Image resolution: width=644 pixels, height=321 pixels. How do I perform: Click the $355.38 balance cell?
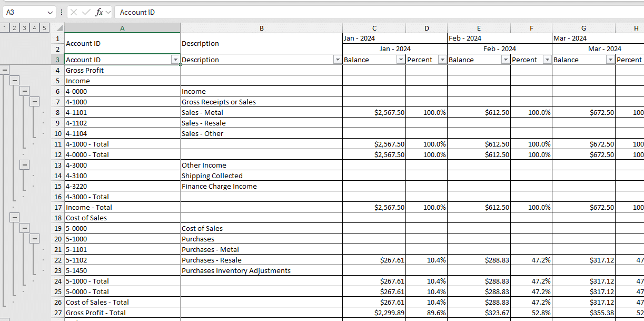(583, 313)
